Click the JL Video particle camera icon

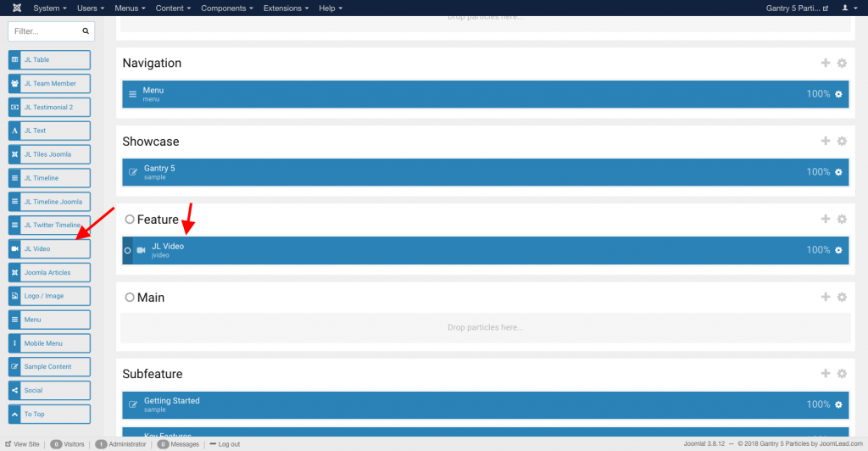[x=142, y=250]
